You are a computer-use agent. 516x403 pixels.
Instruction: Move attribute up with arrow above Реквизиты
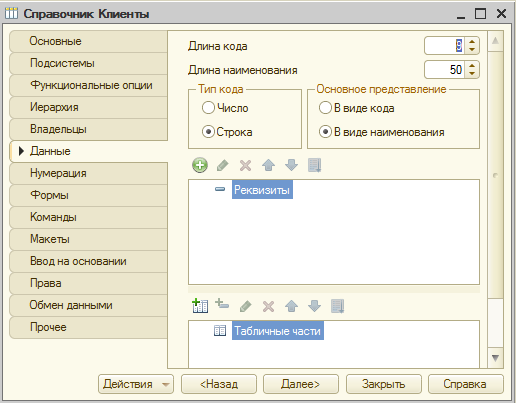click(x=269, y=165)
